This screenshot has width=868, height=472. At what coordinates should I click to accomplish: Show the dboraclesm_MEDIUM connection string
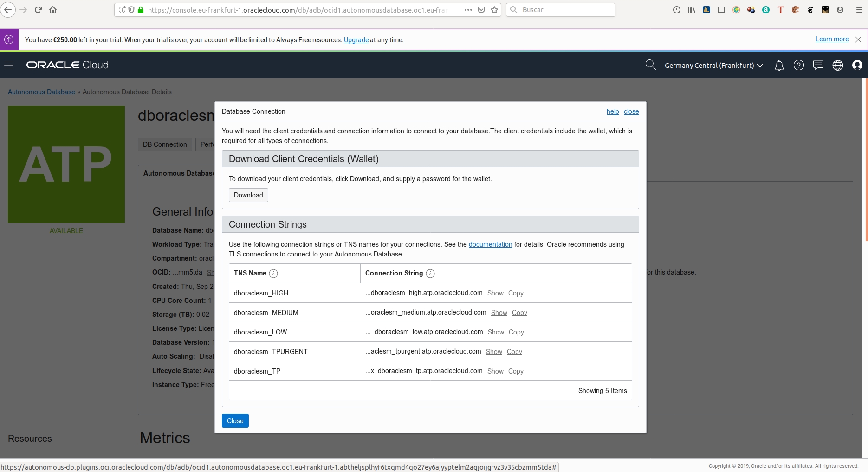point(499,313)
